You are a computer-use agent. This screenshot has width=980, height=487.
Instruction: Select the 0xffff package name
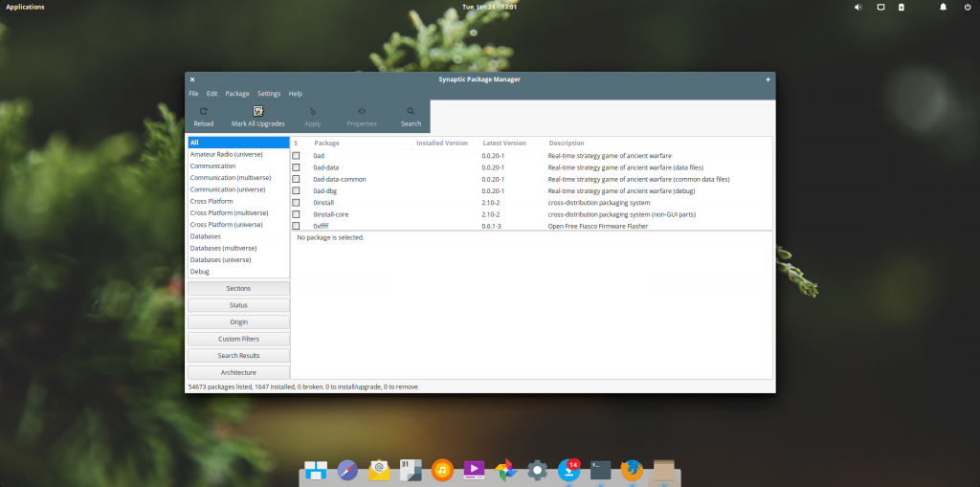coord(321,226)
